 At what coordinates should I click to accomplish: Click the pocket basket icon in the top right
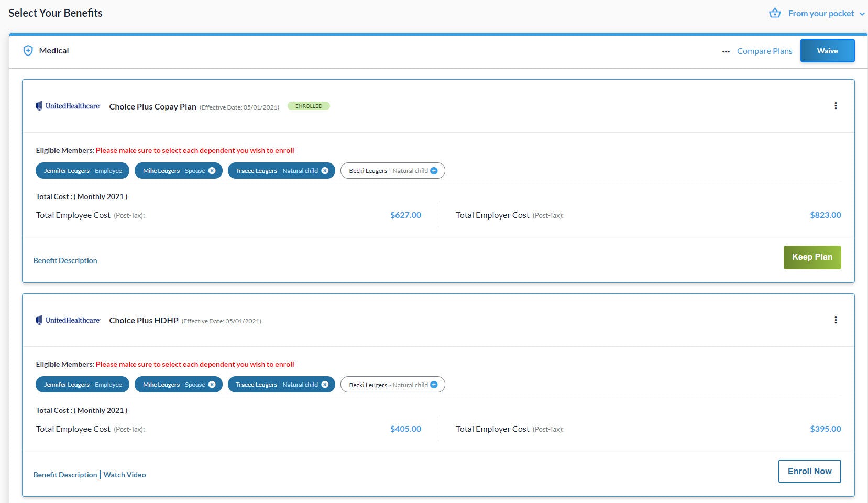(775, 13)
